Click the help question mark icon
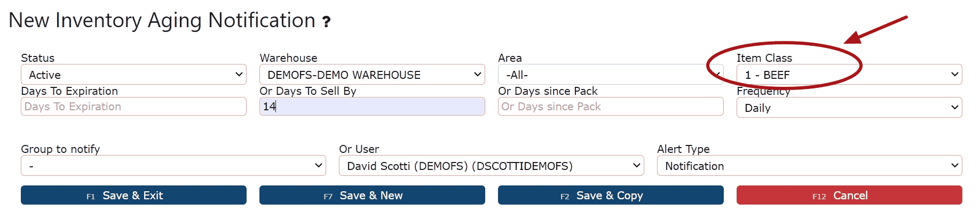 pyautogui.click(x=326, y=22)
